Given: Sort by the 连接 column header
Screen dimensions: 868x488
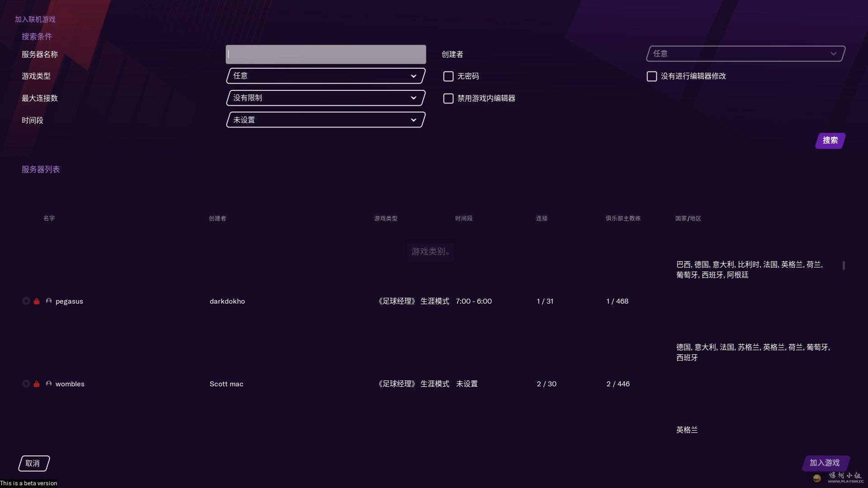Looking at the screenshot, I should pyautogui.click(x=542, y=219).
